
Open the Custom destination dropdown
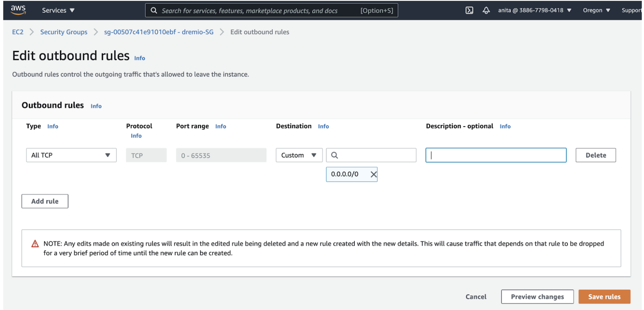299,155
